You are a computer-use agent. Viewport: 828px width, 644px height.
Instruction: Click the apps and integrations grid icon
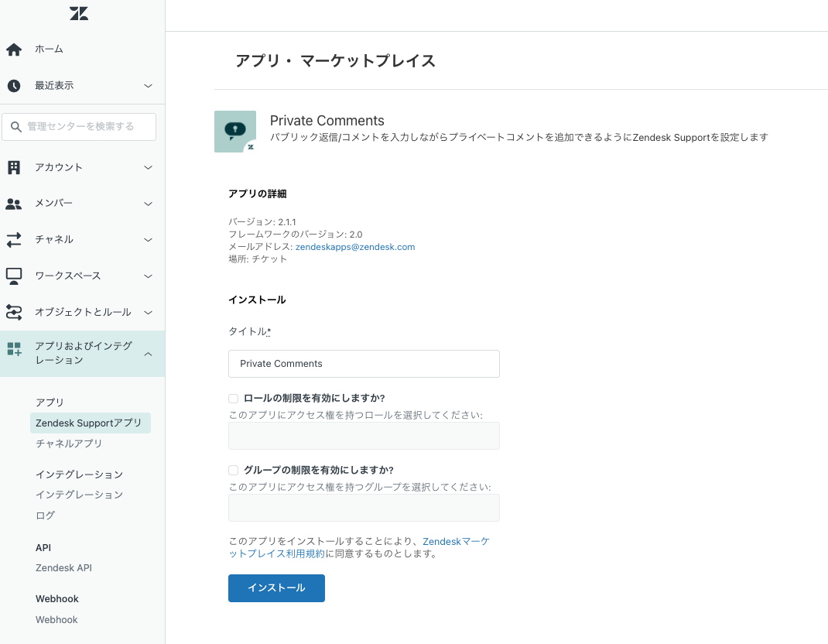coord(14,348)
